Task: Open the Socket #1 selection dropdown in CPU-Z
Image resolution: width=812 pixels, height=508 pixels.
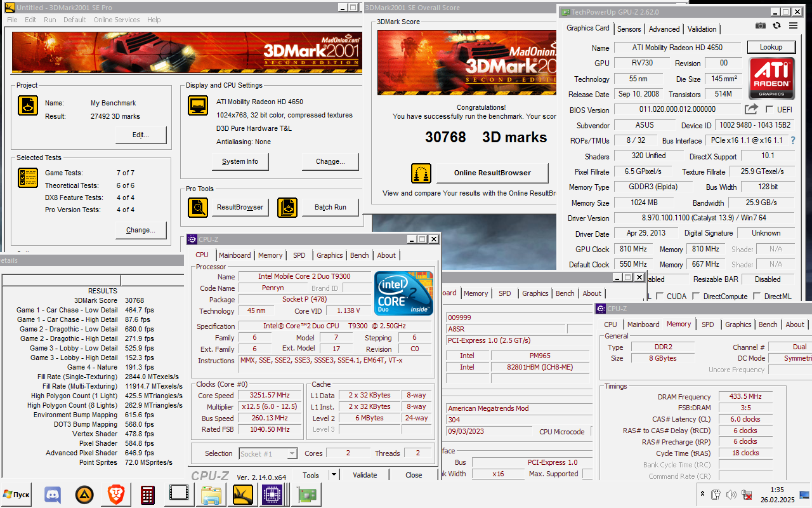Action: 291,453
